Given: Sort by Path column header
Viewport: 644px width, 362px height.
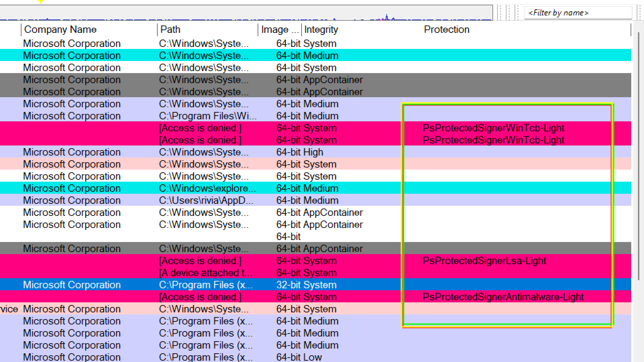Looking at the screenshot, I should pyautogui.click(x=170, y=29).
